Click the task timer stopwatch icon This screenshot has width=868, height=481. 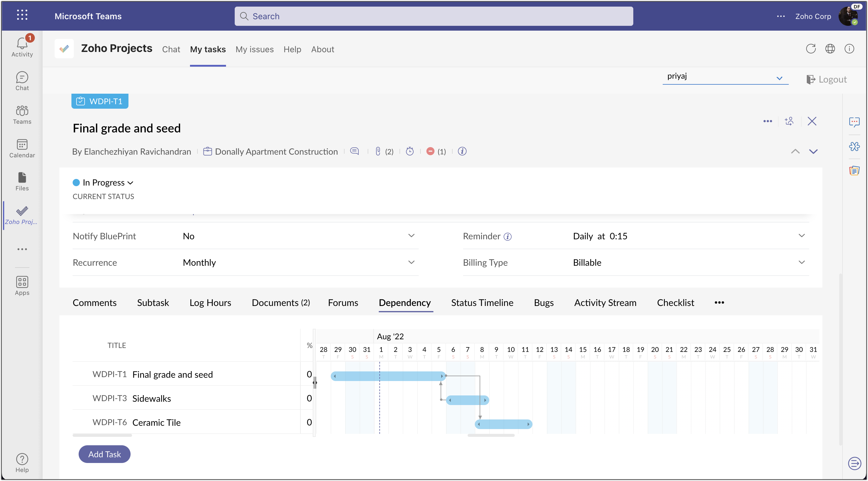pos(409,151)
